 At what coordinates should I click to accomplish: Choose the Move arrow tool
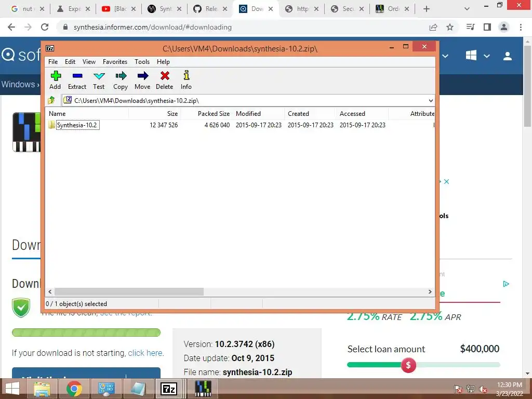click(142, 80)
